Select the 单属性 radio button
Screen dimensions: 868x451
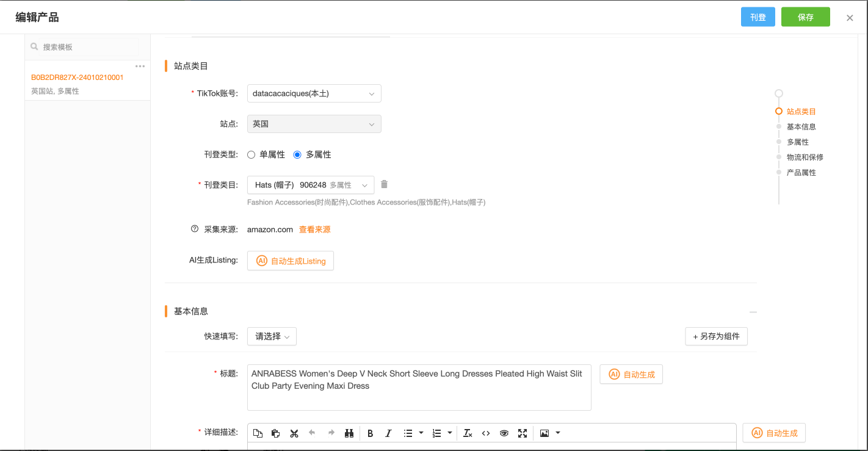coord(251,155)
